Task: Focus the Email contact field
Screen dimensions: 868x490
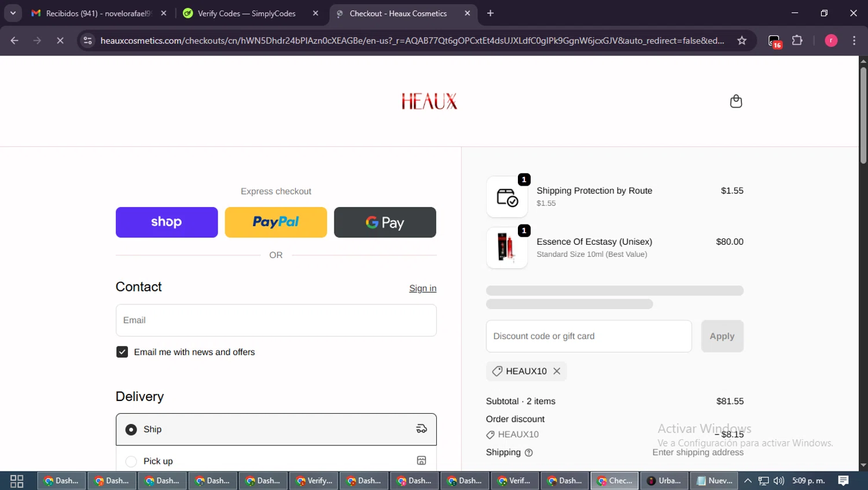Action: [276, 320]
